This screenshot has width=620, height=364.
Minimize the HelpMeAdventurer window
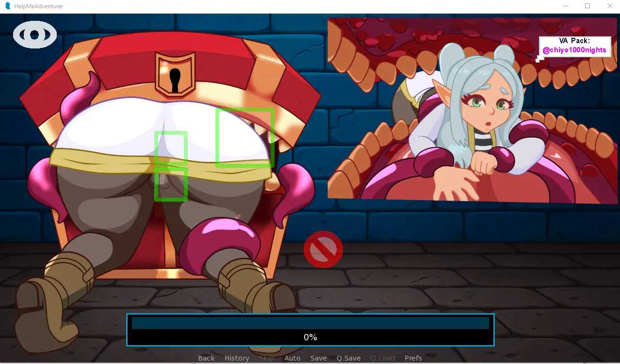[x=565, y=6]
